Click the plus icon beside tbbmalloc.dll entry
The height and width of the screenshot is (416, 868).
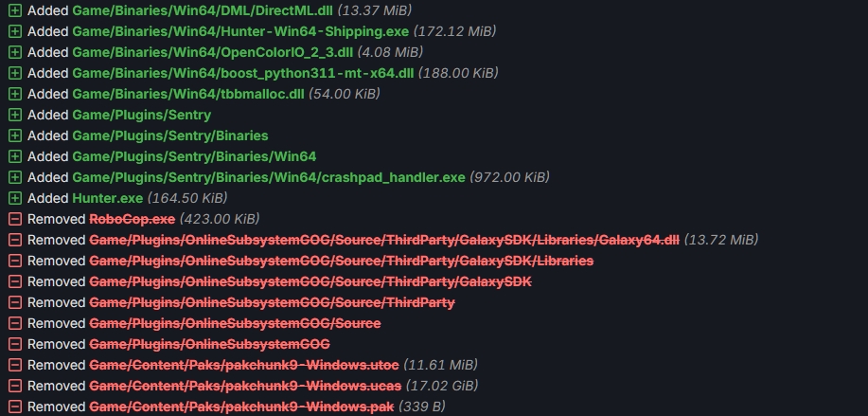[x=15, y=94]
